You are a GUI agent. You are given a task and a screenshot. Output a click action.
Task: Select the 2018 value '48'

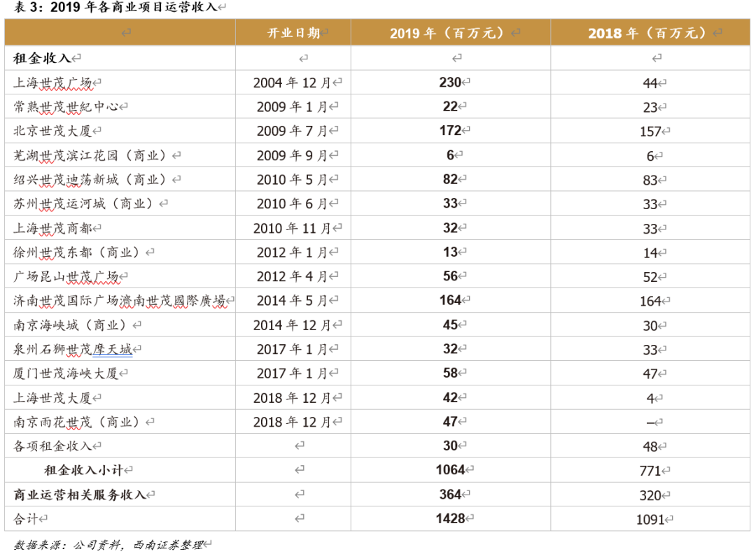tap(650, 446)
